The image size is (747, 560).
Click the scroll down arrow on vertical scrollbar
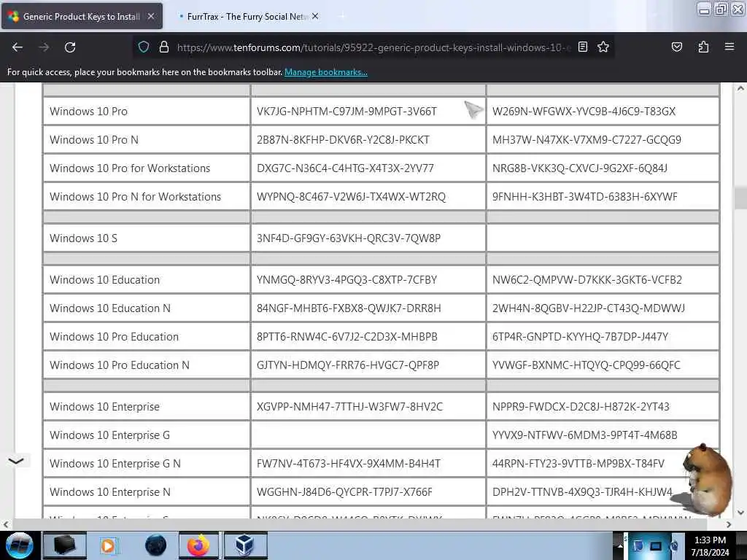[x=740, y=513]
